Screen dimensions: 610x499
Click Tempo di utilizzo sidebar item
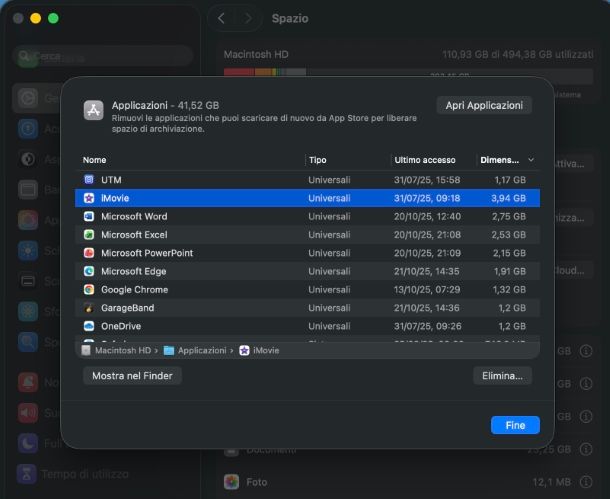tap(73, 474)
